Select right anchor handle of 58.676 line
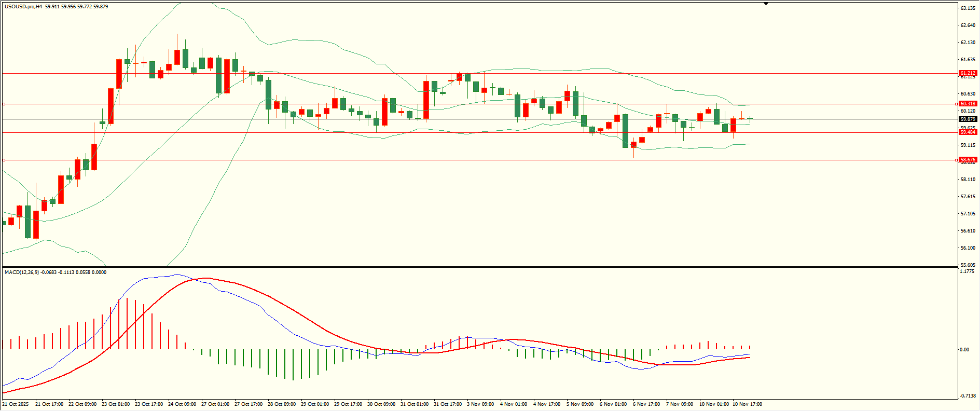 [956, 160]
